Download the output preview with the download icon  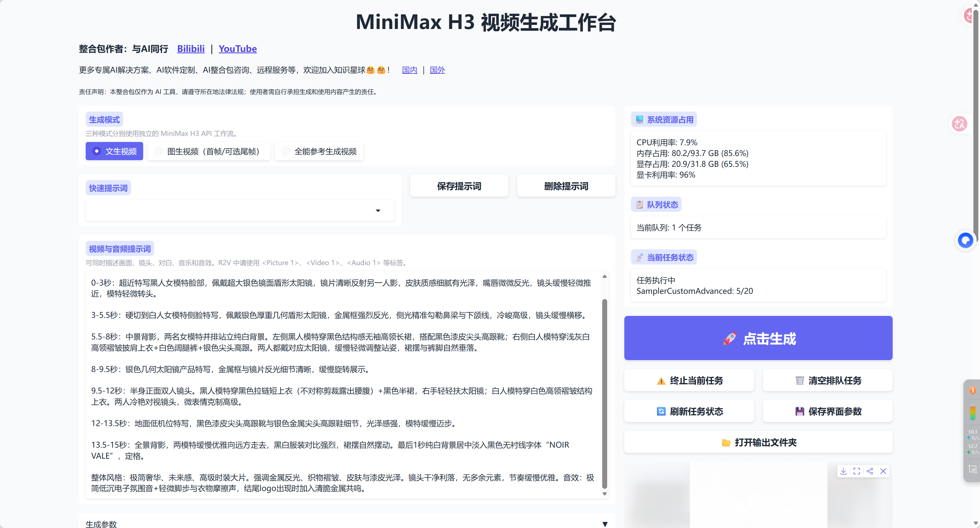[843, 471]
